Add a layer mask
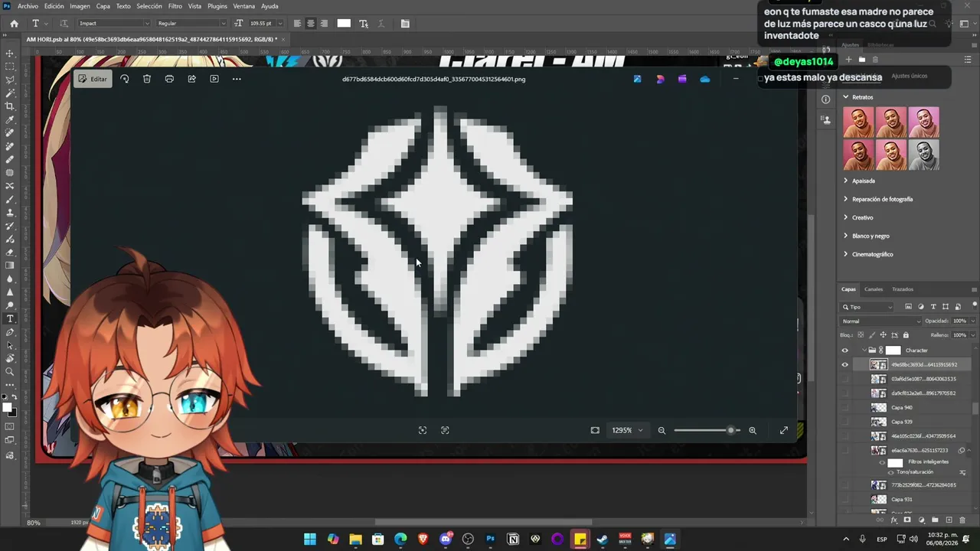The image size is (980, 551). point(907,520)
